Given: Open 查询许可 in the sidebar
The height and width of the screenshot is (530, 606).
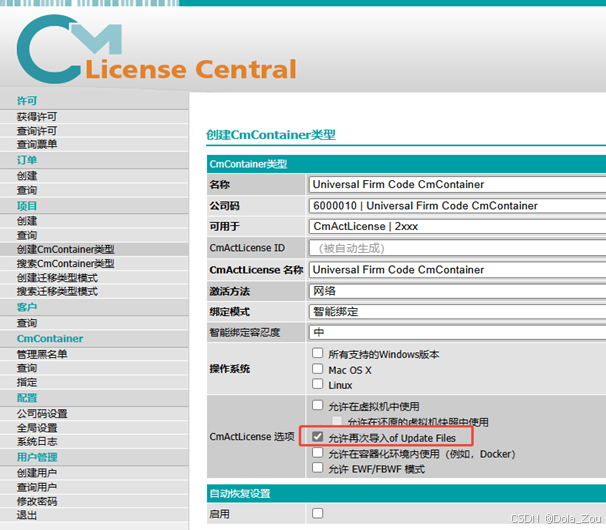Looking at the screenshot, I should [37, 131].
